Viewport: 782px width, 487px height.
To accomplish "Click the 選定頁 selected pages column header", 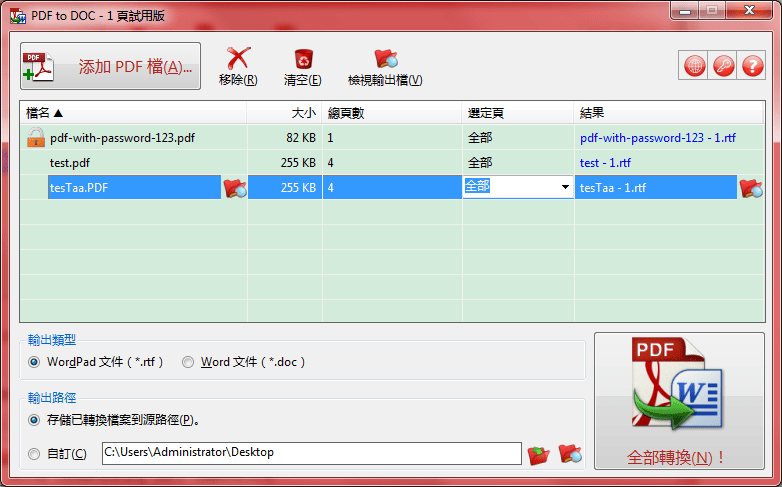I will pyautogui.click(x=518, y=113).
